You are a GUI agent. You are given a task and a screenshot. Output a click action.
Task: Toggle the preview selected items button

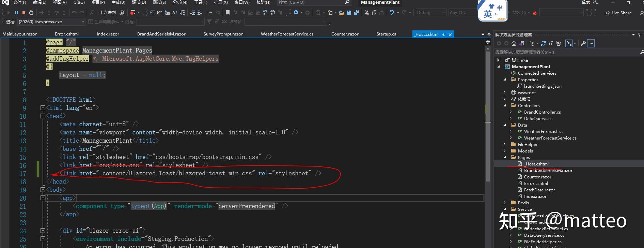click(591, 43)
